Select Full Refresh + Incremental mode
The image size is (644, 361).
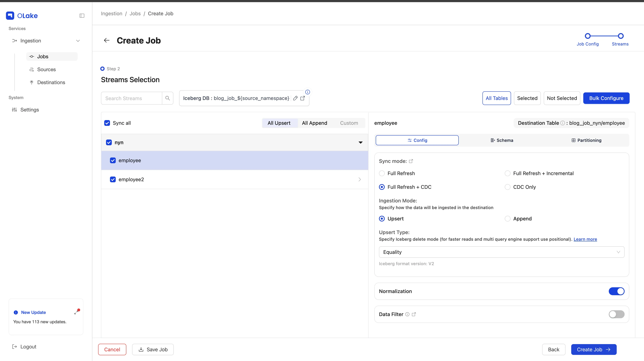click(x=507, y=173)
